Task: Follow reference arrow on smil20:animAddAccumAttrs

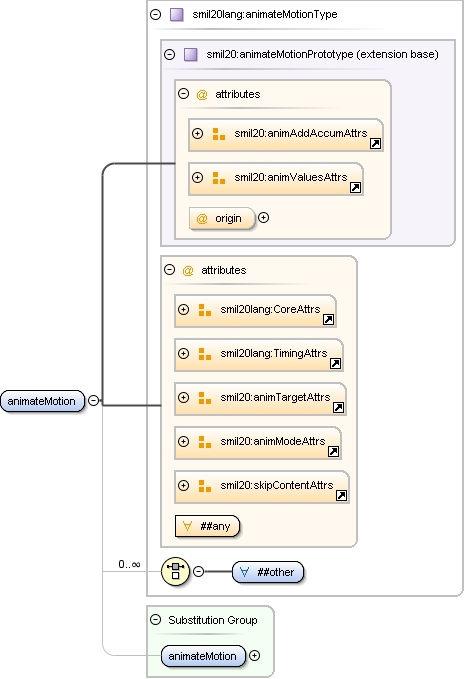Action: coord(375,144)
